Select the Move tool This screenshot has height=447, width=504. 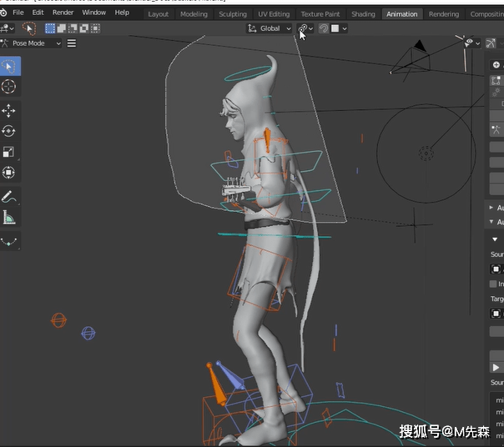8,111
